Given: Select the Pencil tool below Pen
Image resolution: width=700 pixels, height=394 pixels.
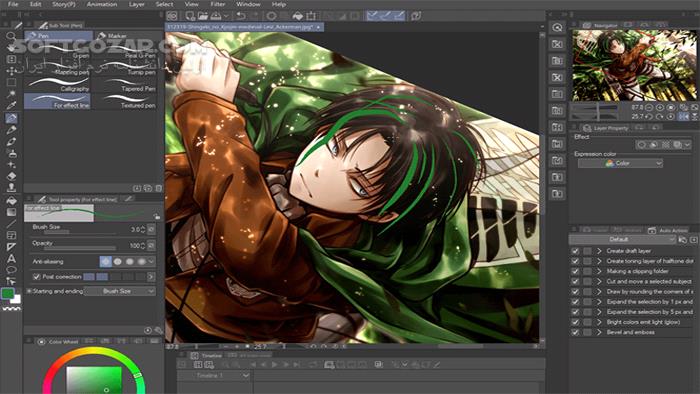Looking at the screenshot, I should (x=11, y=129).
